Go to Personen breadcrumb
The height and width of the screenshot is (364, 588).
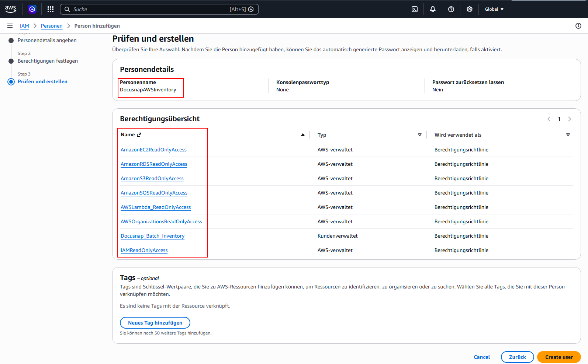point(52,26)
